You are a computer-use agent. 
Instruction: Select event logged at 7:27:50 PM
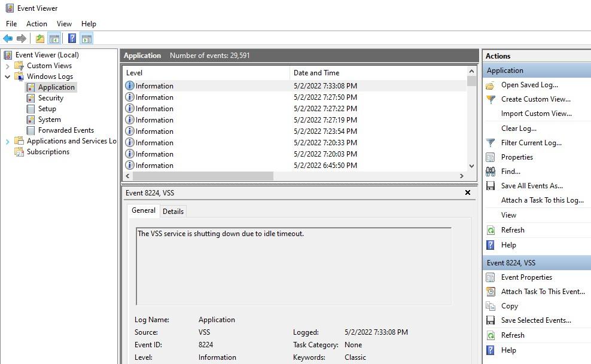tap(295, 97)
